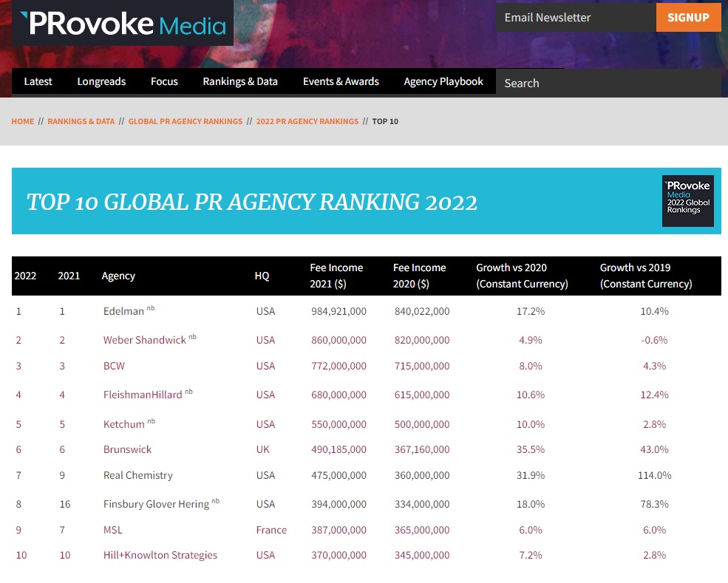Open the 2022 PR Agency Rankings breadcrumb

click(307, 121)
